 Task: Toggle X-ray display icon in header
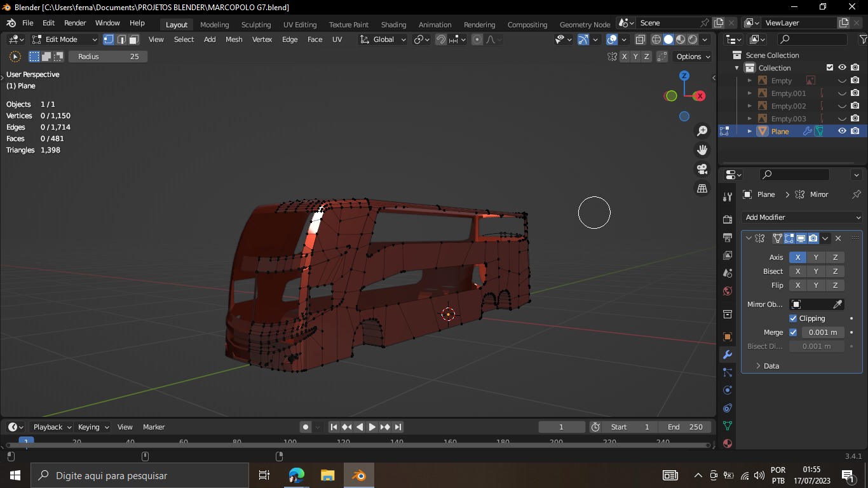(x=640, y=39)
